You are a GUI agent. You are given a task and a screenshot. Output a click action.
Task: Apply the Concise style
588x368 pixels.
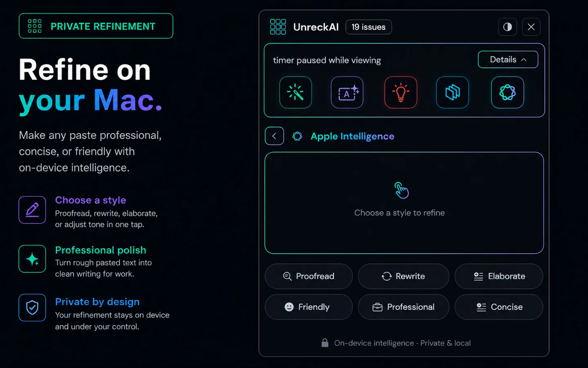pyautogui.click(x=499, y=307)
